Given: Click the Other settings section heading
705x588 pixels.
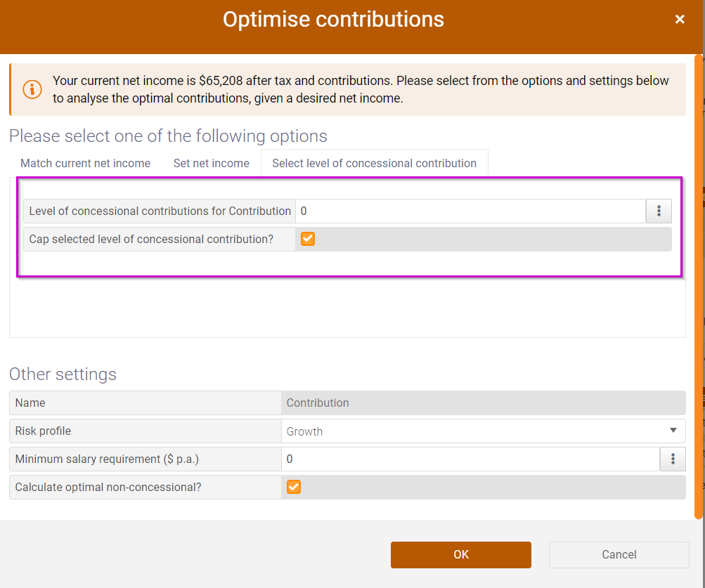Looking at the screenshot, I should pyautogui.click(x=63, y=374).
